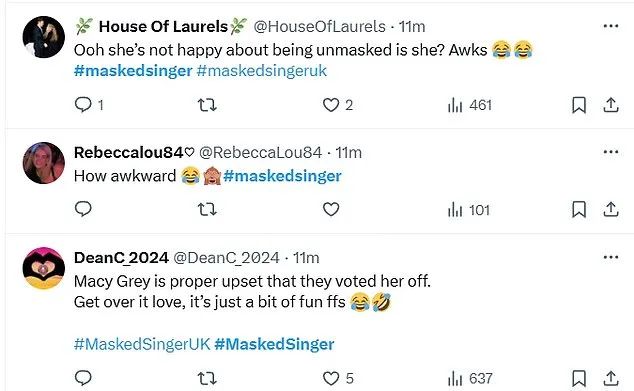The width and height of the screenshot is (634, 391).
Task: Bookmark DeanC_2024's tweet
Action: [x=579, y=379]
